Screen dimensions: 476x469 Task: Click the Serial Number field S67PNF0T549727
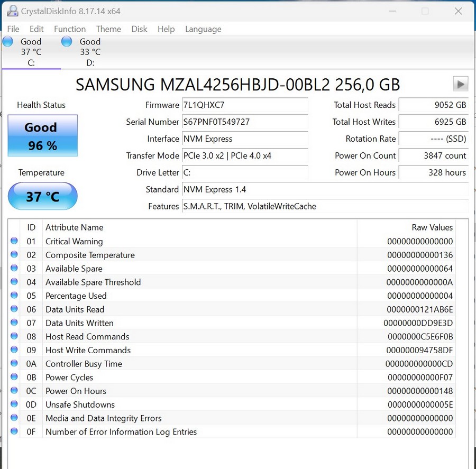pyautogui.click(x=245, y=122)
